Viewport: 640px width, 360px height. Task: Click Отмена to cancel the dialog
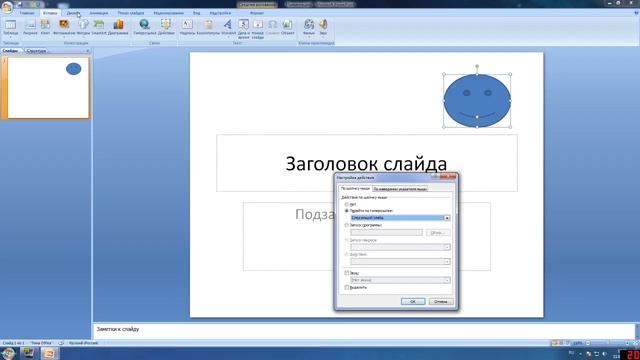441,302
